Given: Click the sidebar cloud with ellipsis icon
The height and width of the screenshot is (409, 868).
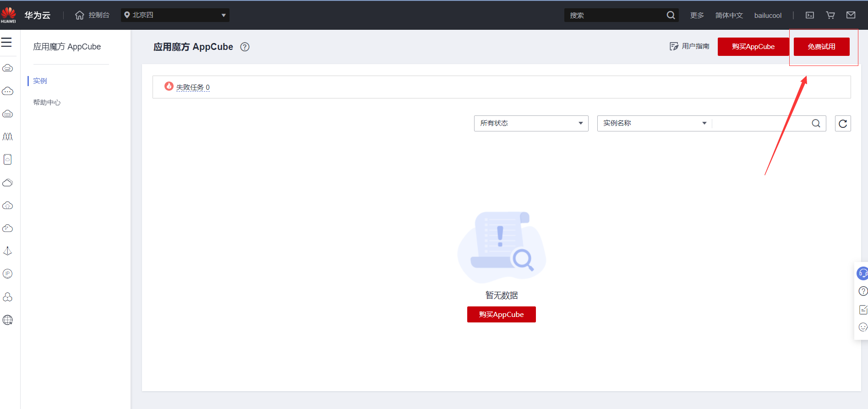Looking at the screenshot, I should tap(8, 91).
